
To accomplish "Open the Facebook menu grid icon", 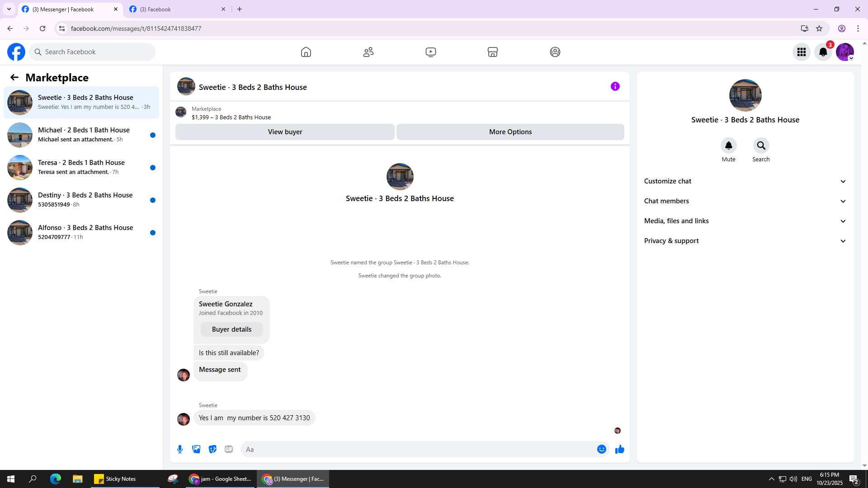I will (x=801, y=52).
